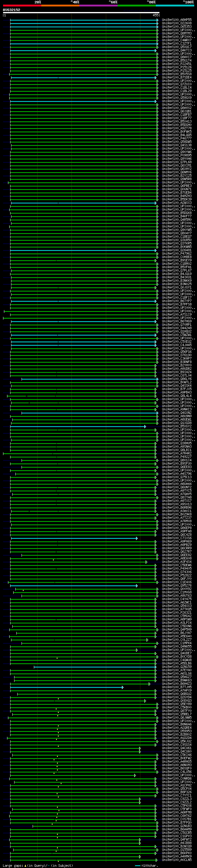Click the UniRef100_Q5KJU2 hit label
This screenshot has width=197, height=868.
coord(177,741)
